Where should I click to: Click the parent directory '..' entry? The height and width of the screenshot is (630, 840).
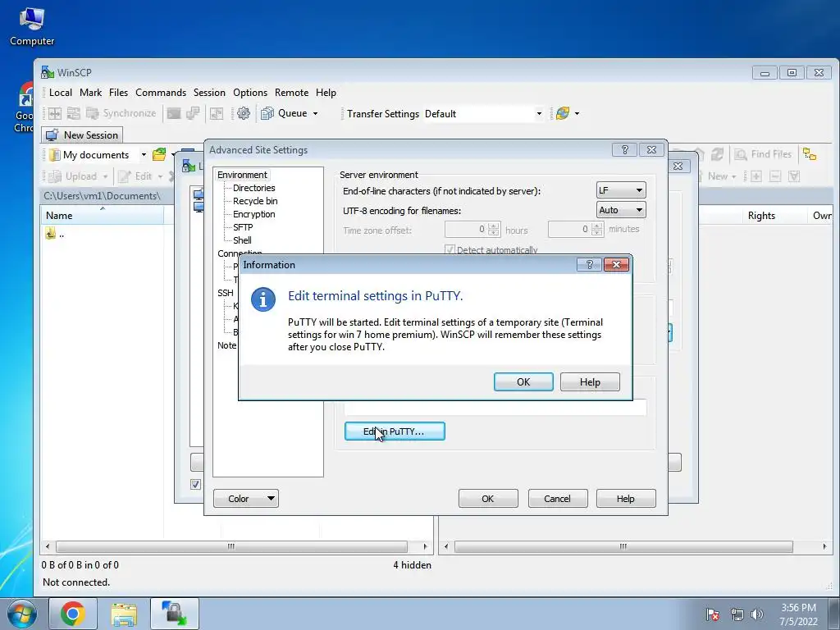[x=55, y=234]
